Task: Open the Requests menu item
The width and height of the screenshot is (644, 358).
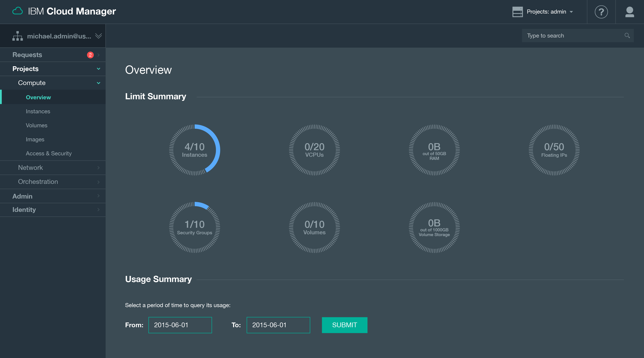Action: click(x=53, y=55)
